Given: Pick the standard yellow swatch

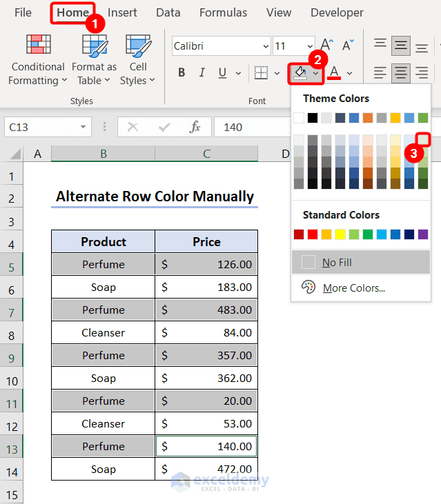Looking at the screenshot, I should coord(340,234).
